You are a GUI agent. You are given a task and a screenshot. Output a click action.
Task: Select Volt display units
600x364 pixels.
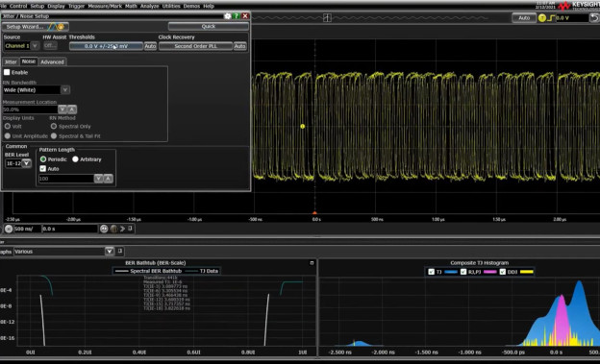[8, 126]
